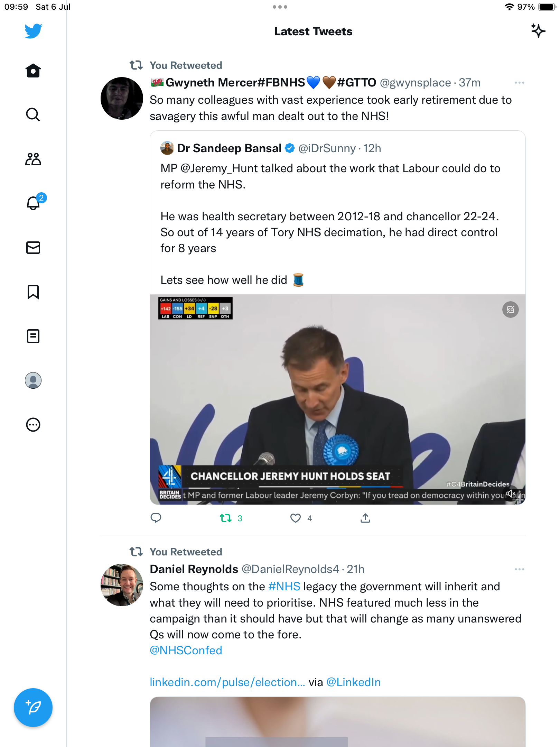Open the Bookmarks icon

coord(33,292)
